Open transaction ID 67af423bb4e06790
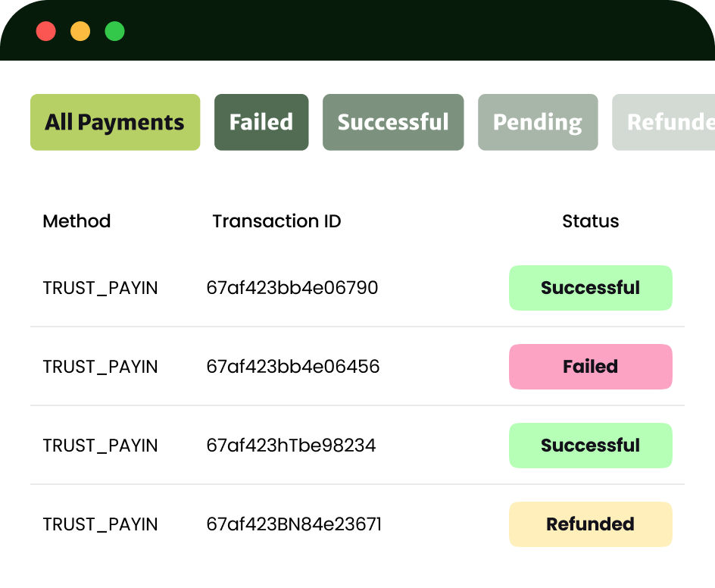 (x=292, y=288)
